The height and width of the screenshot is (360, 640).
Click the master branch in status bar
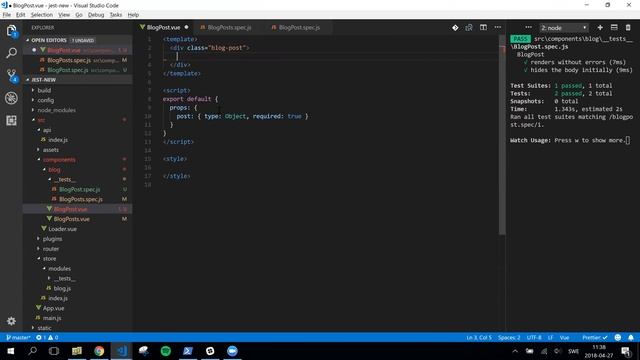point(18,338)
